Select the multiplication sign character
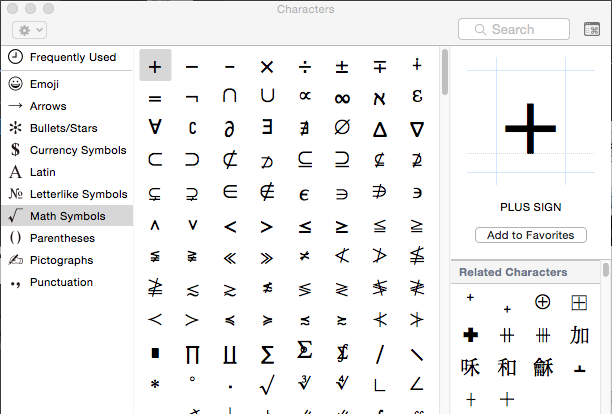The height and width of the screenshot is (414, 612). point(267,66)
